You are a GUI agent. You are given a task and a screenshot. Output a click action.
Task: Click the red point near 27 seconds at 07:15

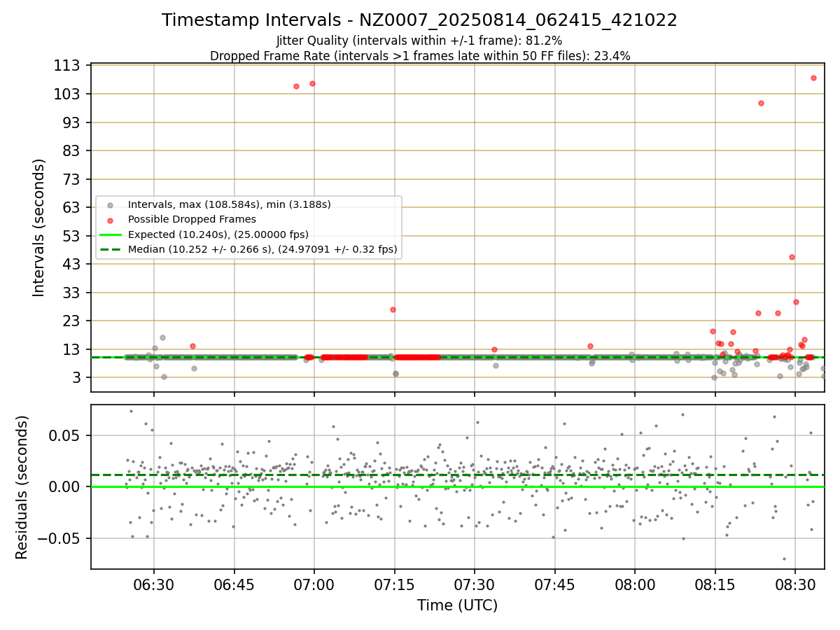(x=393, y=309)
